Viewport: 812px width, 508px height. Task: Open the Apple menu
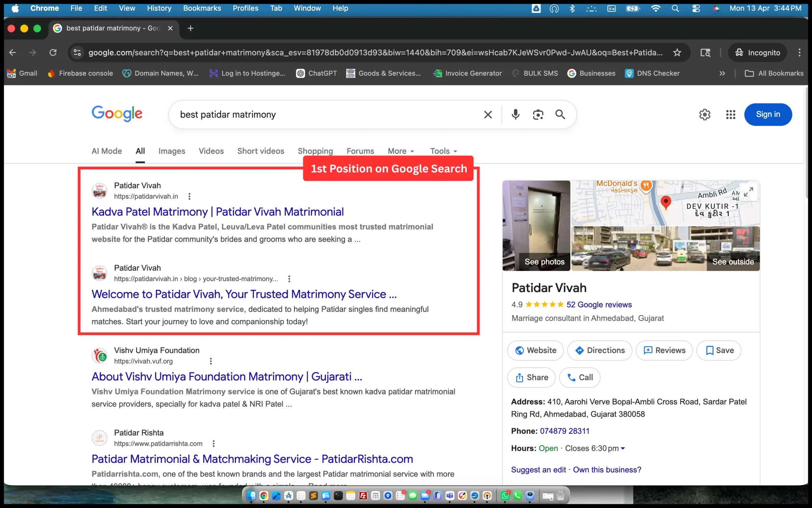coord(15,8)
